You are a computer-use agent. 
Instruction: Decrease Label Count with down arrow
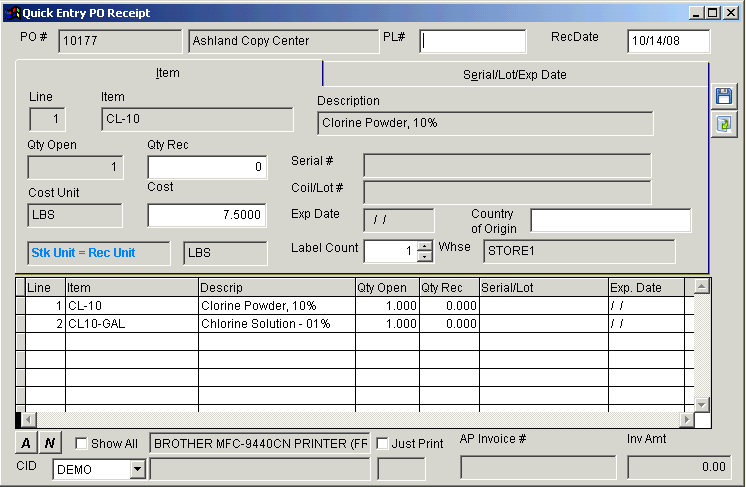point(425,256)
